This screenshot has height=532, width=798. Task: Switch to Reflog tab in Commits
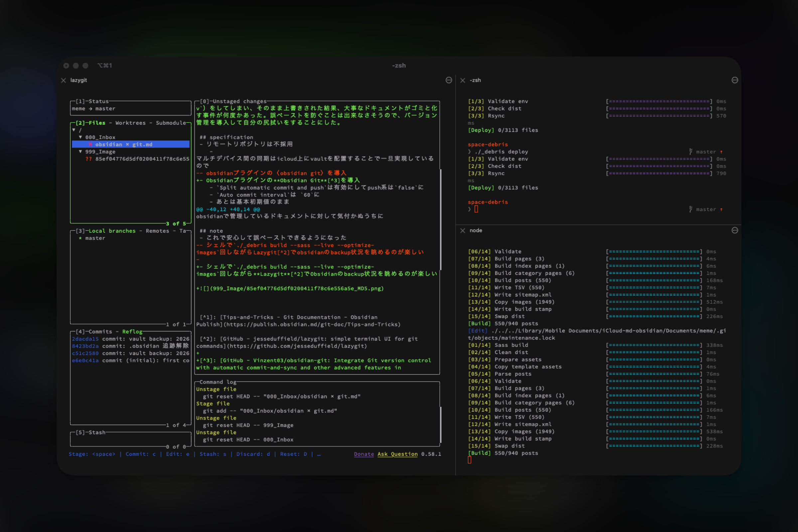(x=132, y=332)
